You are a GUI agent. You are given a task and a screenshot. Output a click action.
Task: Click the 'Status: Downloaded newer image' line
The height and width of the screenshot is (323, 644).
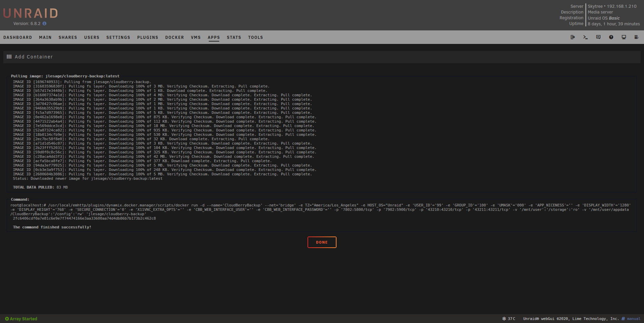(x=88, y=179)
